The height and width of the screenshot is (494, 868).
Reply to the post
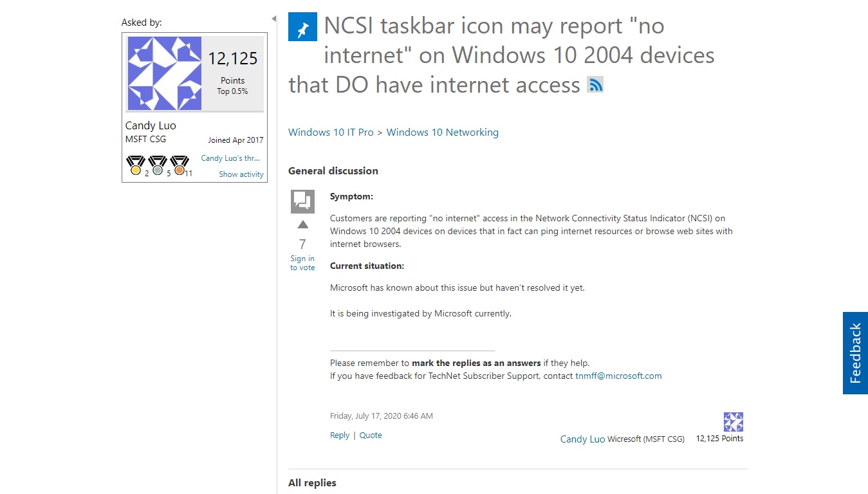(x=340, y=435)
